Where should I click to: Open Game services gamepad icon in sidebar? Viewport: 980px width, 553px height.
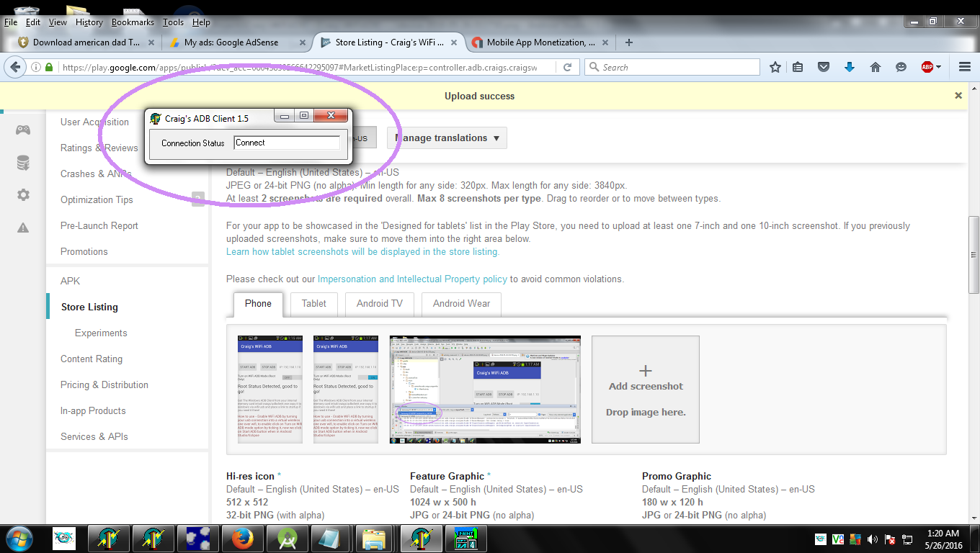pyautogui.click(x=23, y=130)
